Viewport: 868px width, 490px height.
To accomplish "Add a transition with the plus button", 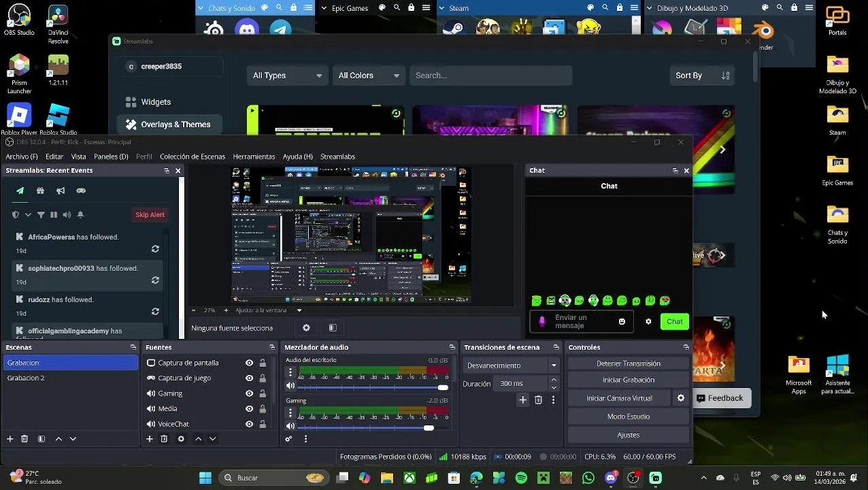I will (522, 400).
